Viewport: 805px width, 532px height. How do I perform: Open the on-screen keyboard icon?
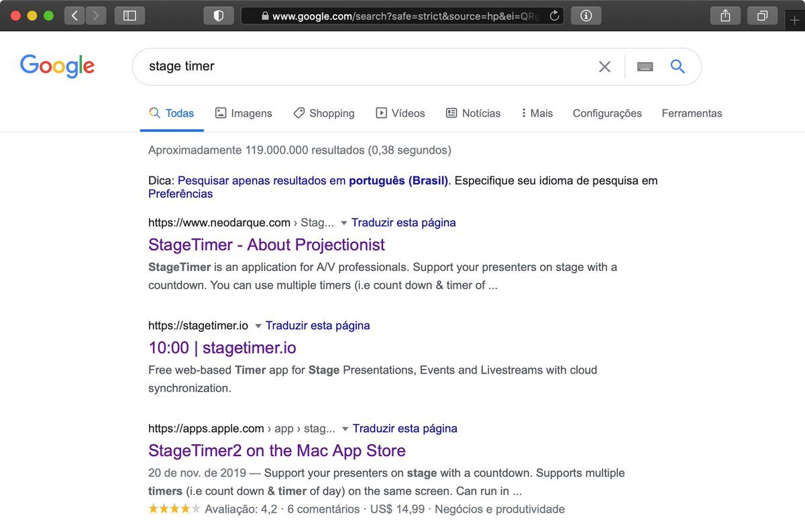(x=645, y=66)
